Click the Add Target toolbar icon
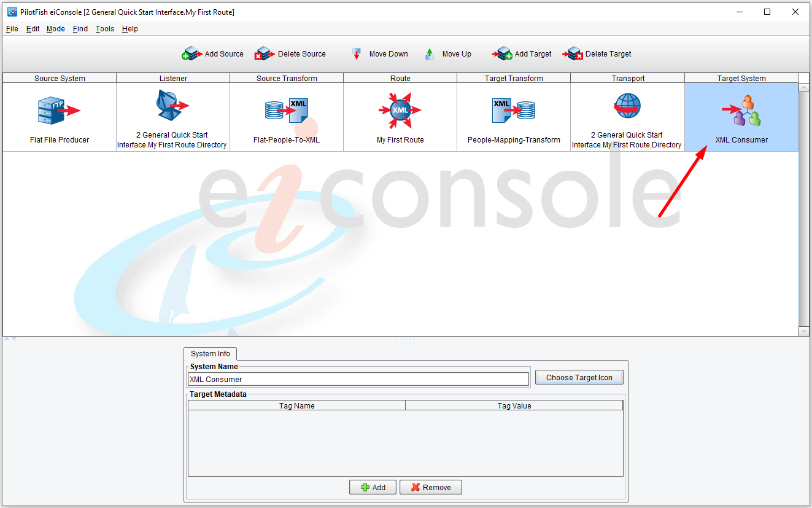This screenshot has height=508, width=812. [502, 54]
